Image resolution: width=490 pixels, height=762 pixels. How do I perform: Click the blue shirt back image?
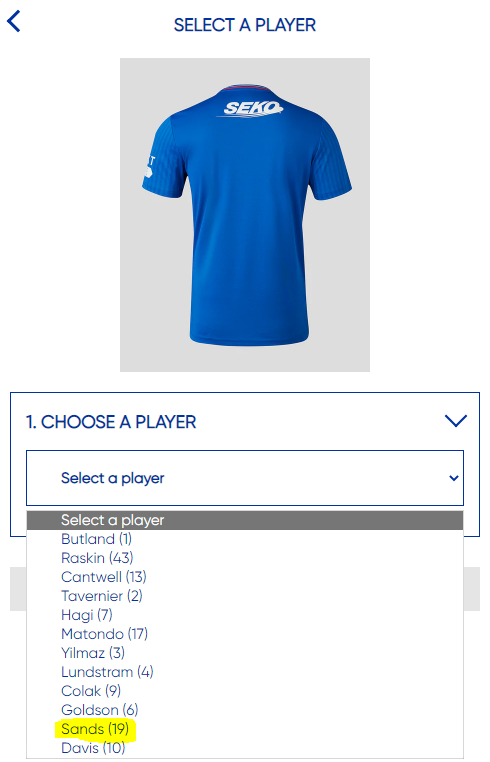click(245, 215)
